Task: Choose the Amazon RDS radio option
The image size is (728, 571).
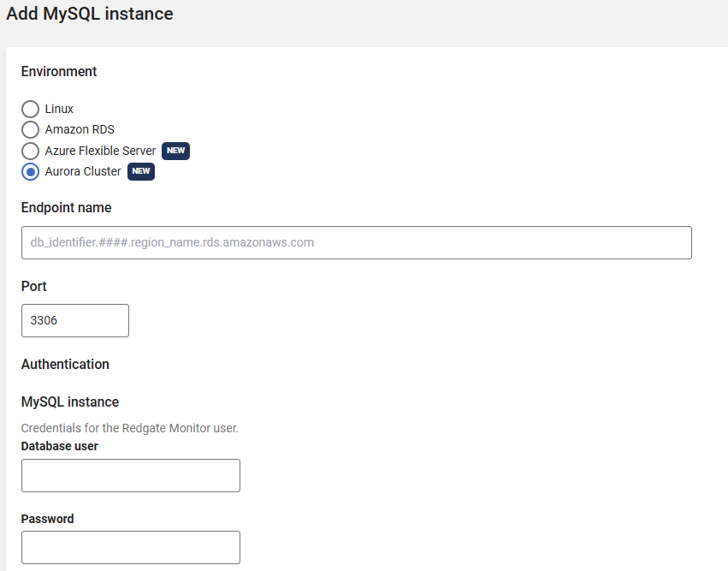Action: point(30,129)
